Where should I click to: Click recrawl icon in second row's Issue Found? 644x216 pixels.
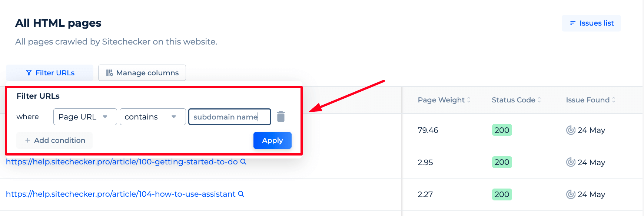tap(571, 162)
